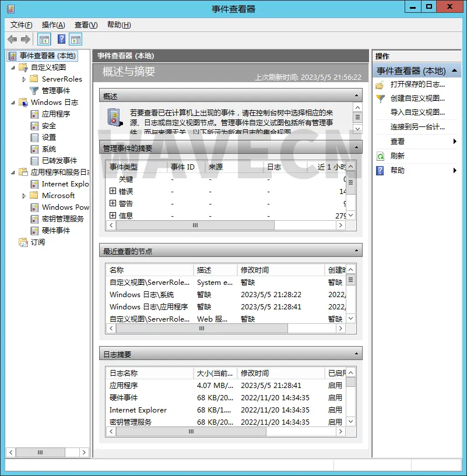This screenshot has width=467, height=476.
Task: Collapse the 自定义视图 tree node
Action: point(13,68)
